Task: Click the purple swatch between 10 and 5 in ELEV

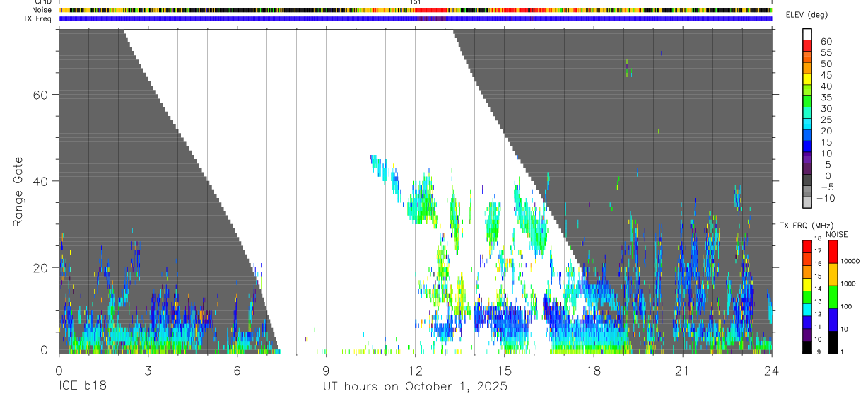Action: [x=807, y=158]
